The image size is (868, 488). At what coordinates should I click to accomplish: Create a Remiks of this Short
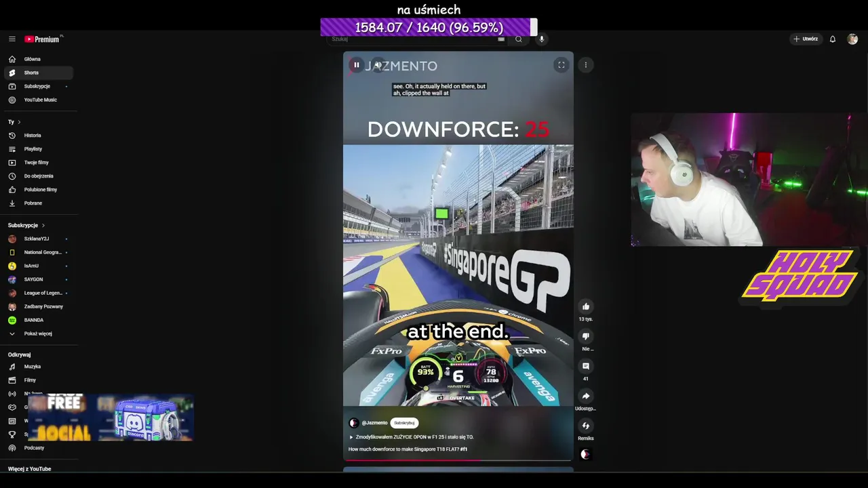pyautogui.click(x=586, y=426)
